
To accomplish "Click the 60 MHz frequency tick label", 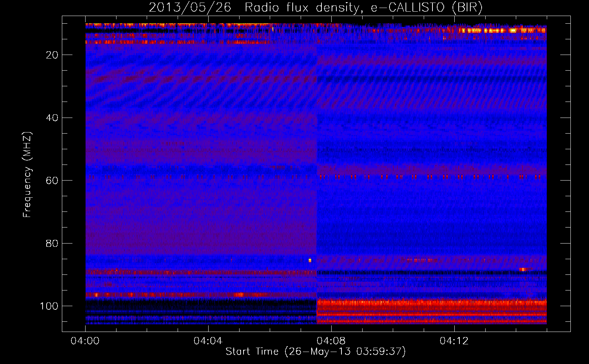I will tap(52, 181).
